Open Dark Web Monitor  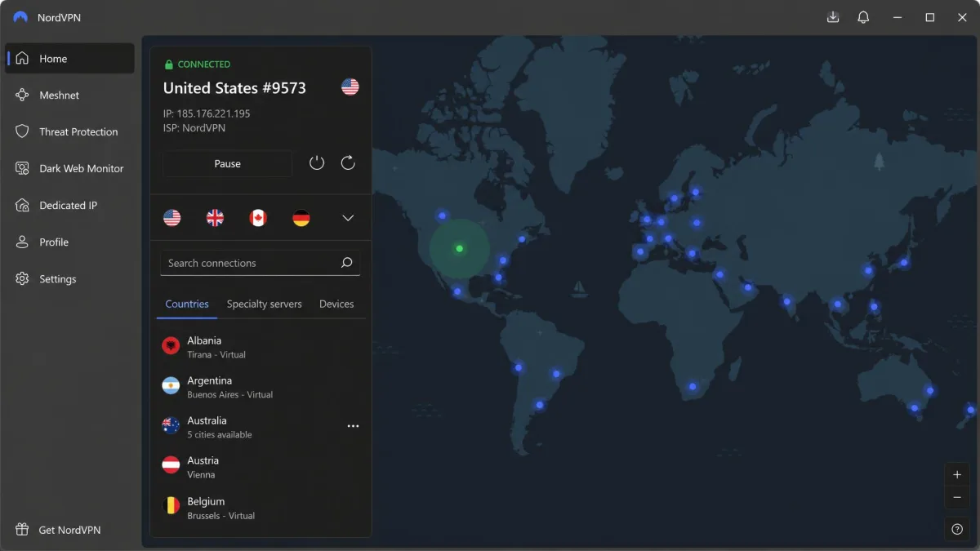(x=69, y=169)
